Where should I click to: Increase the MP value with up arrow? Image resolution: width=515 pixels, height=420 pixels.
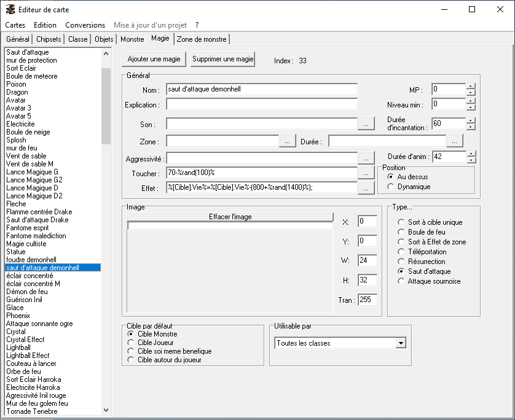tap(471, 86)
